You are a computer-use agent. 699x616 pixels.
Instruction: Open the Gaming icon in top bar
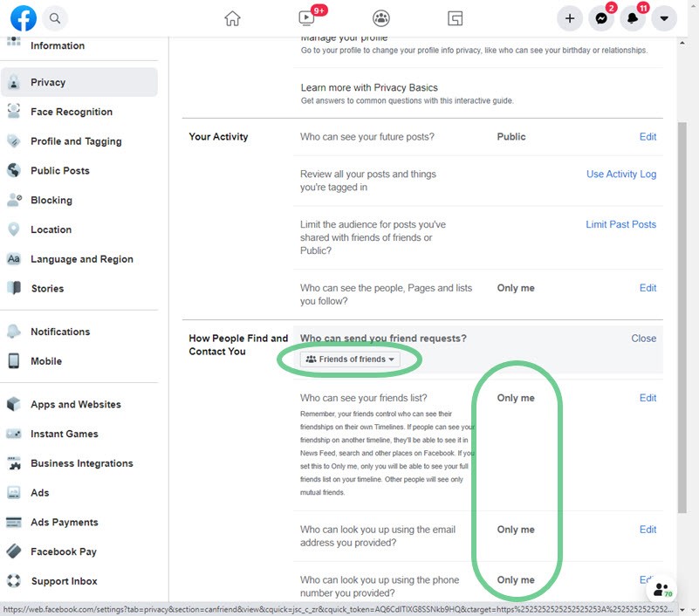pos(455,17)
